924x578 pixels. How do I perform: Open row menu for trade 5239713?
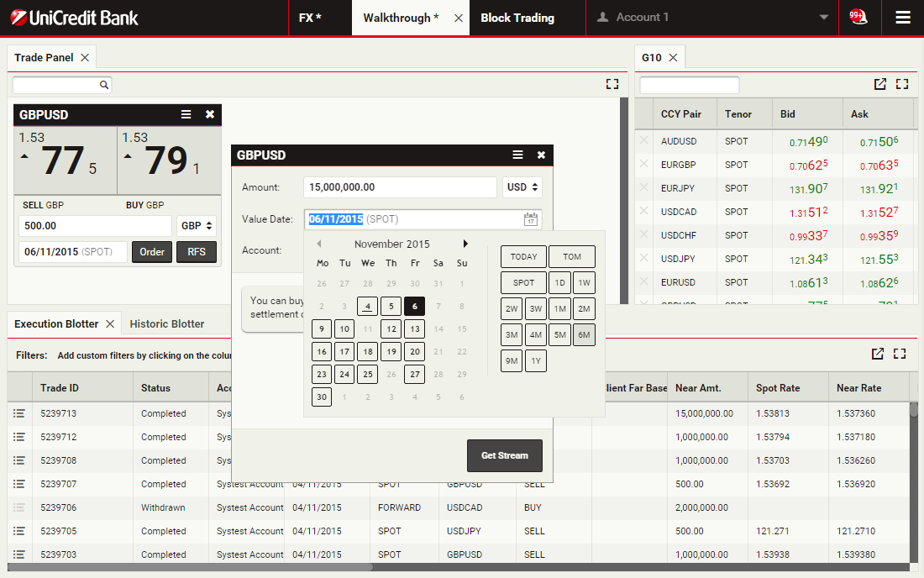click(20, 413)
